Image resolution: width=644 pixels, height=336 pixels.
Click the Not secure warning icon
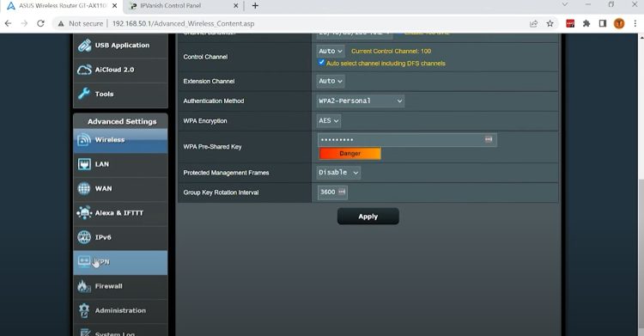pyautogui.click(x=61, y=23)
